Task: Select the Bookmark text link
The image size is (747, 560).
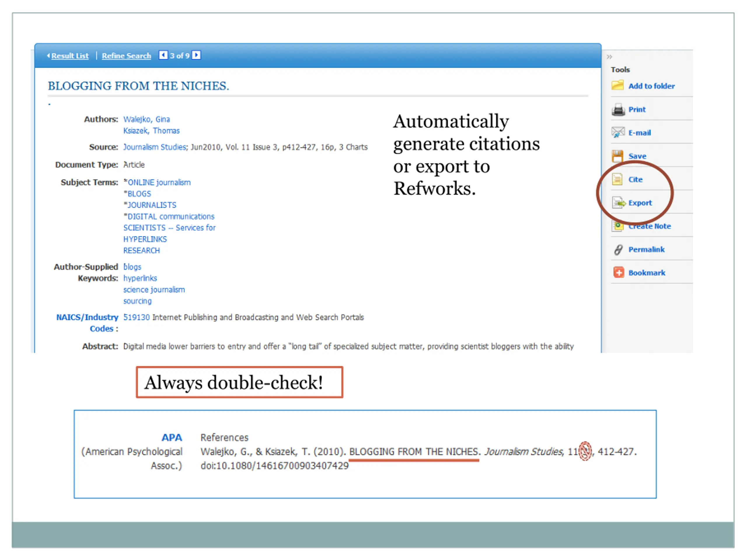Action: coord(646,273)
